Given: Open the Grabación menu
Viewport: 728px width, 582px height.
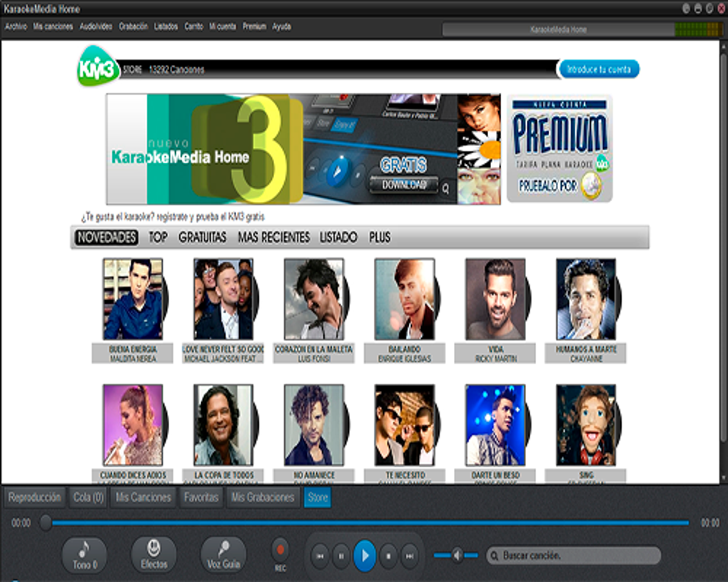Looking at the screenshot, I should coord(133,26).
